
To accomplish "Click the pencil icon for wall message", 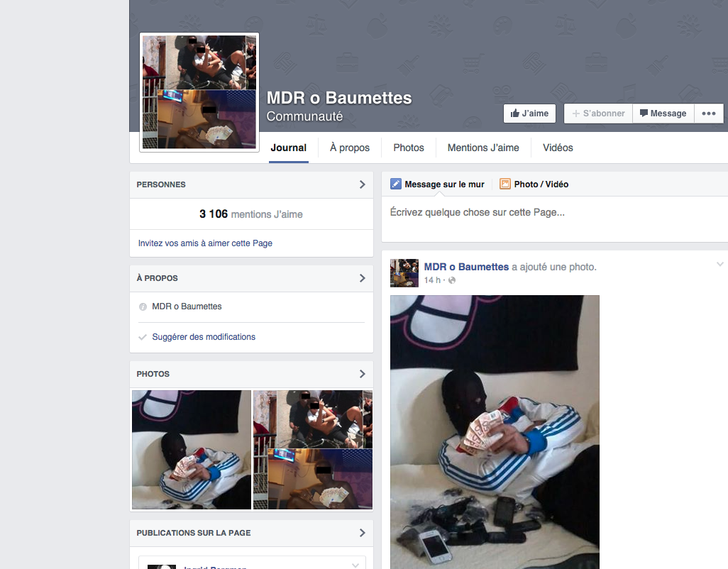I will [x=395, y=184].
